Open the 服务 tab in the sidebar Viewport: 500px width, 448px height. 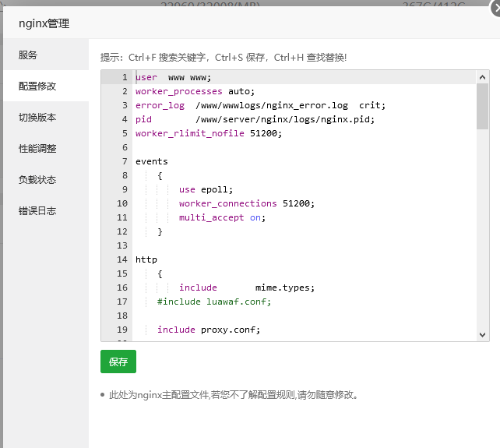46,55
